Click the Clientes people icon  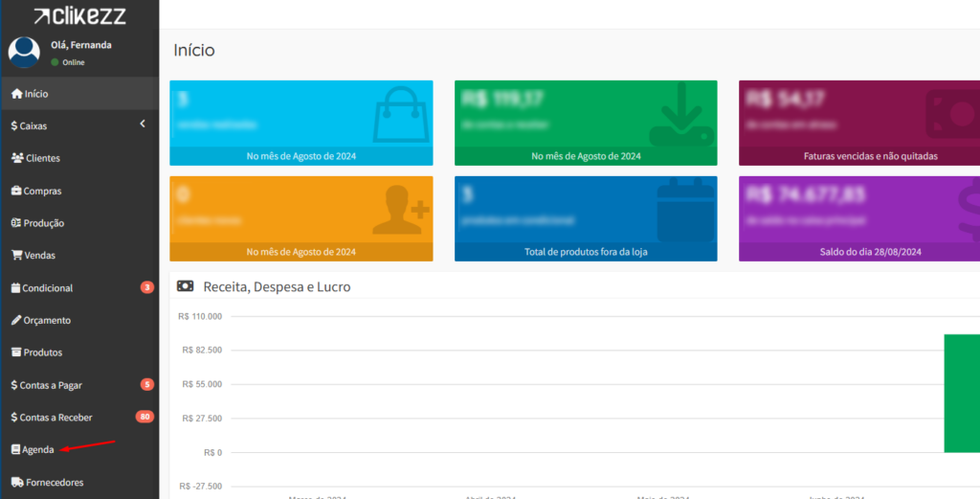click(x=17, y=158)
